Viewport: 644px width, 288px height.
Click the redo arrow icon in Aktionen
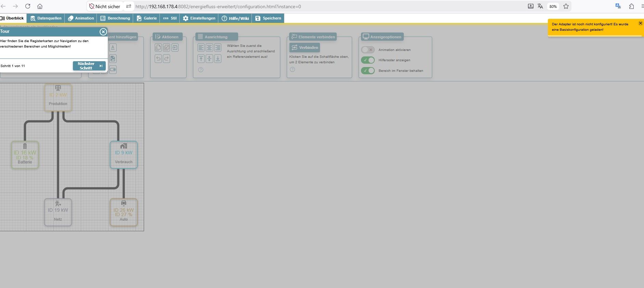166,58
